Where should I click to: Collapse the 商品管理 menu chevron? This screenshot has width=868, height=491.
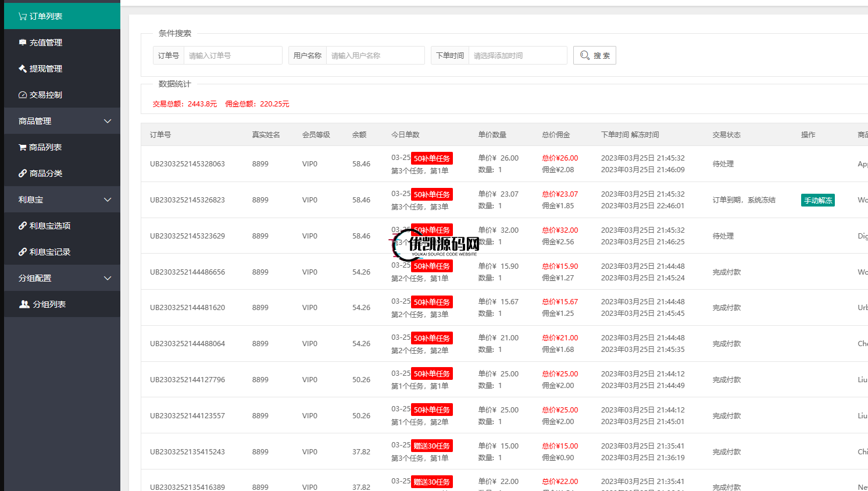108,121
